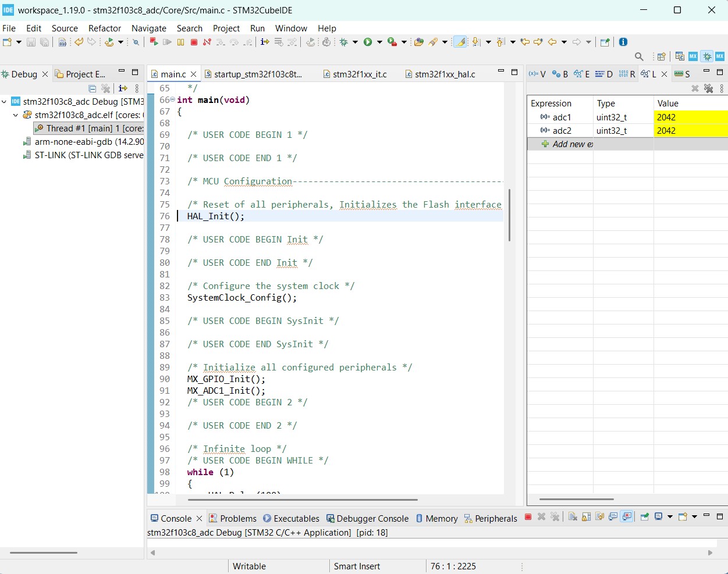This screenshot has height=574, width=728.
Task: Click the blue information icon in toolbar
Action: tap(623, 42)
